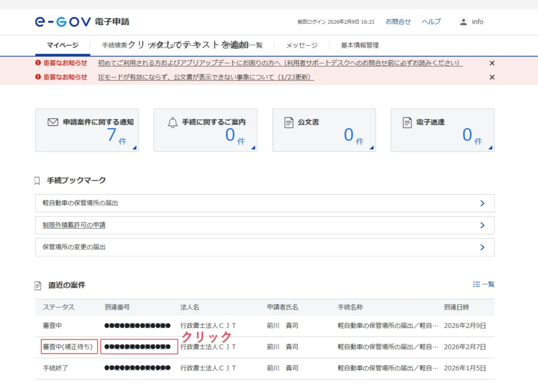This screenshot has width=538, height=392.
Task: Expand 保管場所の変更の届出 bookmark chevron
Action: tap(482, 247)
